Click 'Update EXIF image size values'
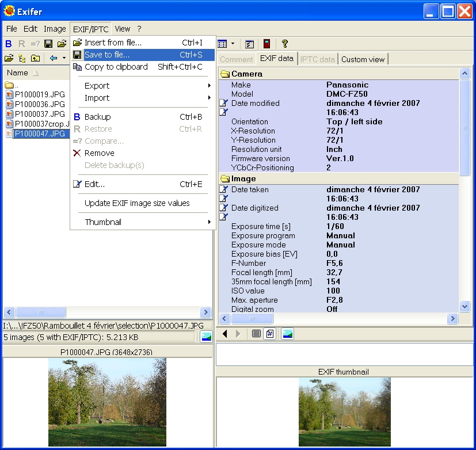 pos(137,203)
